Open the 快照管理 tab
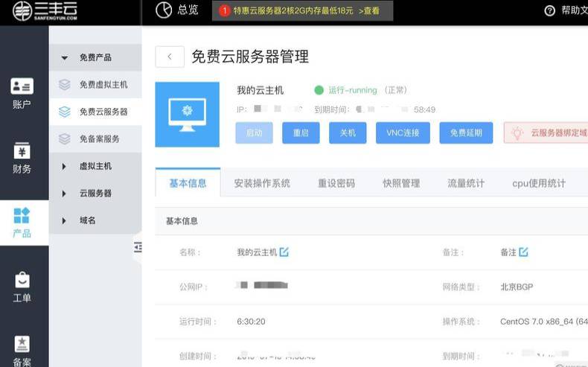Image resolution: width=588 pixels, height=367 pixels. 401,183
